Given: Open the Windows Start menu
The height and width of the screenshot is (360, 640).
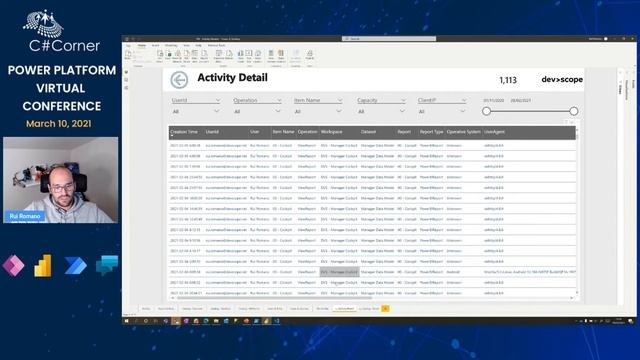Looking at the screenshot, I should 127,321.
